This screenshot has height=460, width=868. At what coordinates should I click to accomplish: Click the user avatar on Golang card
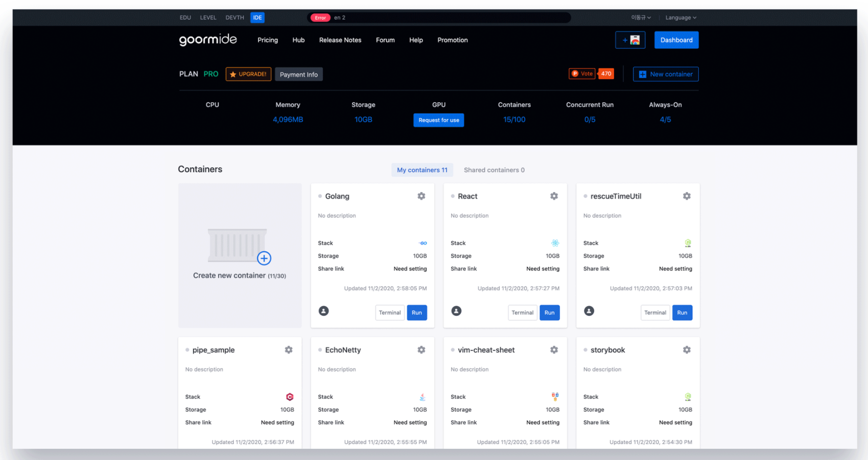click(324, 311)
